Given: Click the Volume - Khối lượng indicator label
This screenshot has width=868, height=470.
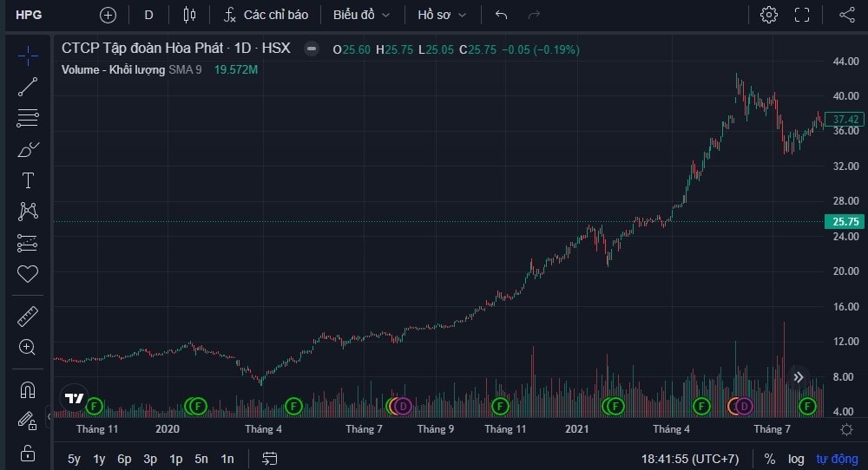Looking at the screenshot, I should pyautogui.click(x=113, y=69).
